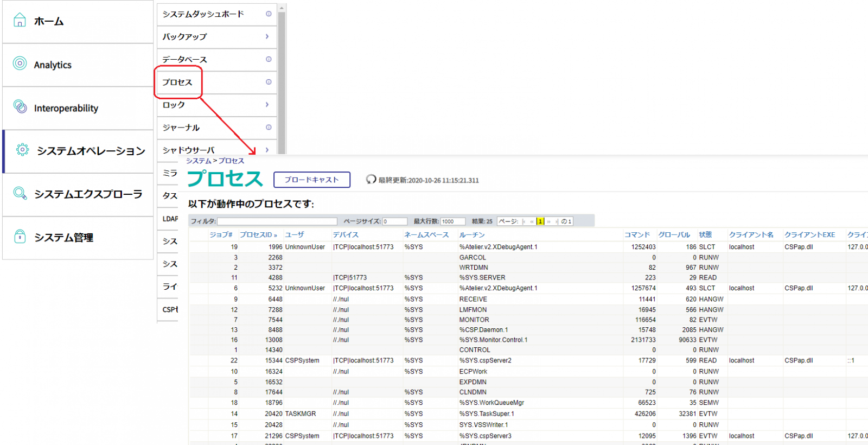
Task: Open システムエクスプローラ menu
Action: [78, 195]
